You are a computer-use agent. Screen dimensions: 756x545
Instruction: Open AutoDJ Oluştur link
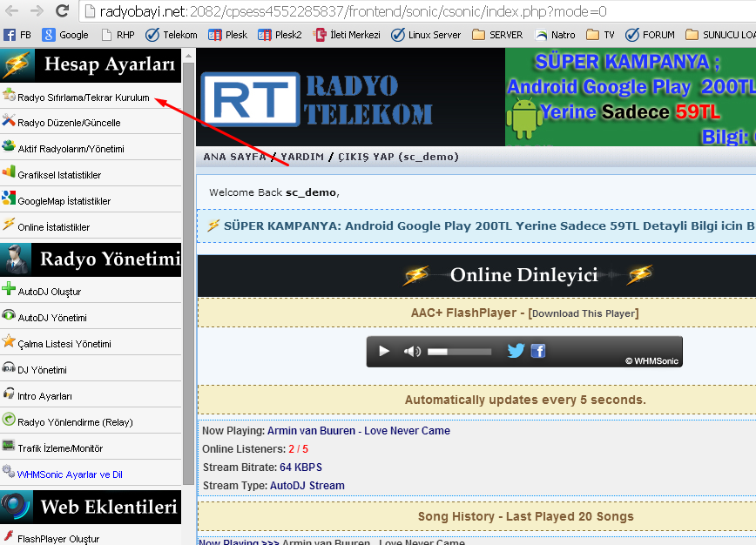click(49, 292)
